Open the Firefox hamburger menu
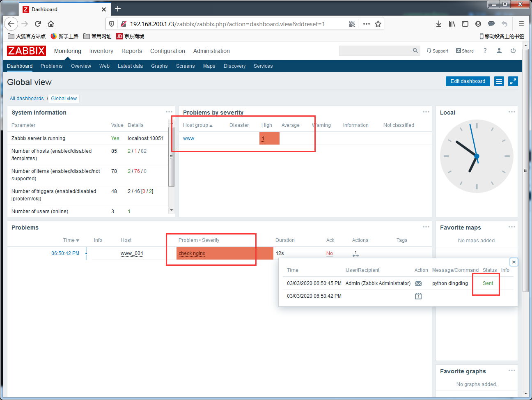Screen dimensions: 532x400 coord(521,24)
